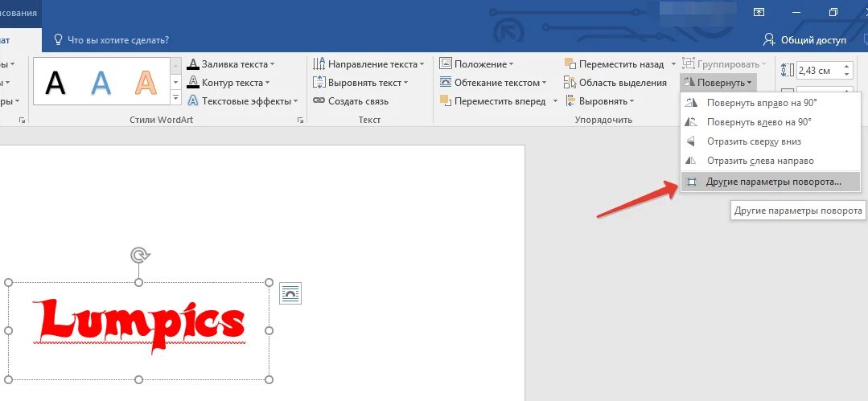The width and height of the screenshot is (868, 401).
Task: Click the Положение icon
Action: [446, 64]
